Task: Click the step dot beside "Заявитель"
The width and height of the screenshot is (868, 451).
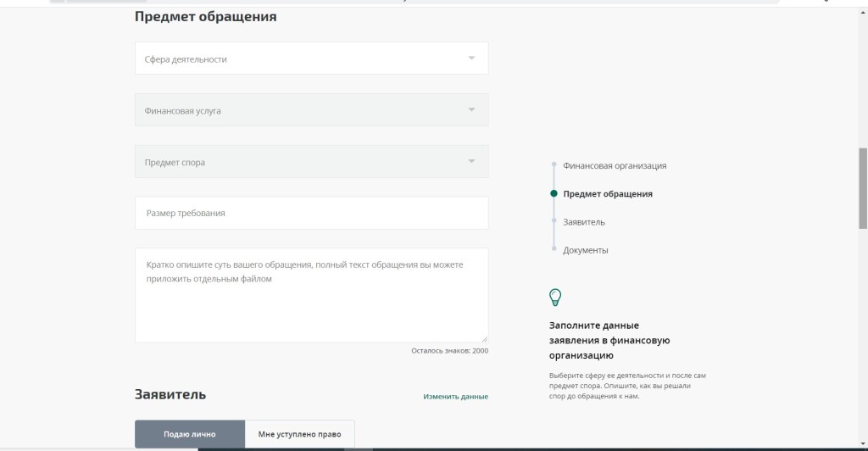Action: click(554, 222)
